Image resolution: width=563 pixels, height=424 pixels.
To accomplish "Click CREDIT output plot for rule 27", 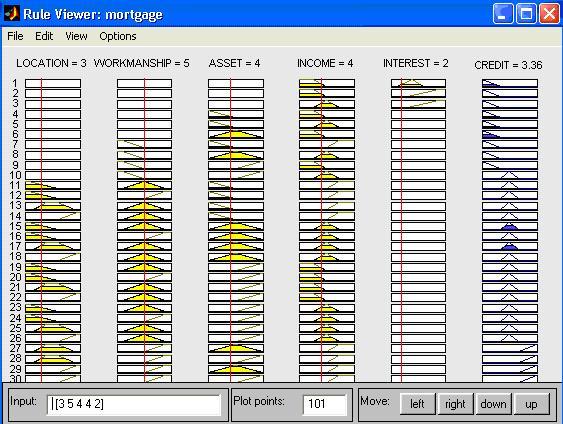I will click(x=510, y=348).
